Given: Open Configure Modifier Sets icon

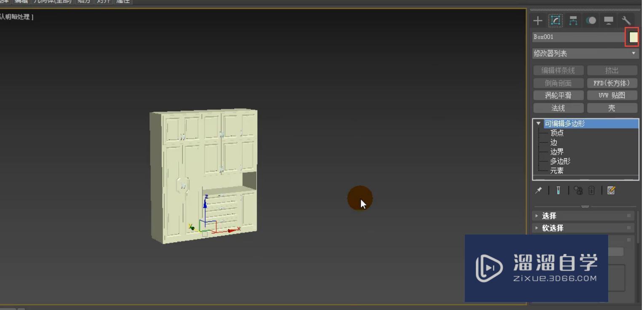Looking at the screenshot, I should [x=611, y=190].
